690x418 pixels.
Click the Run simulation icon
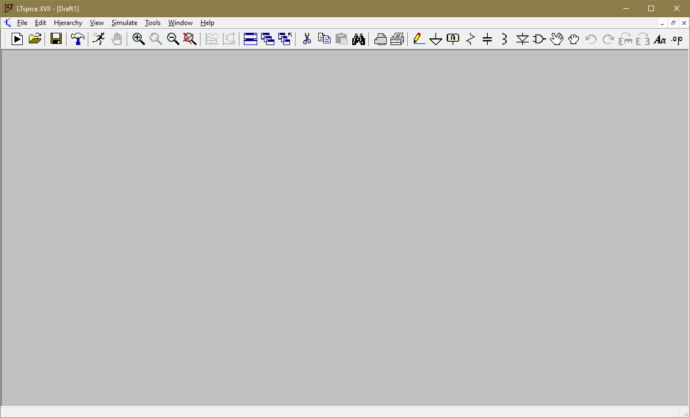coord(99,39)
